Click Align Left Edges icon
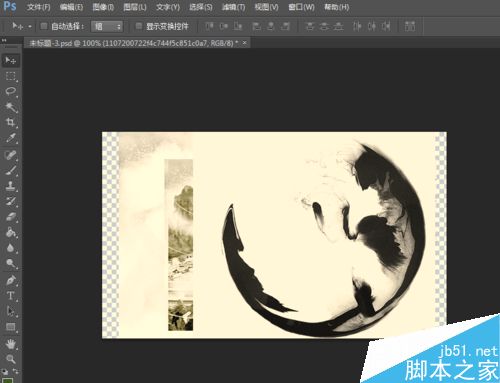 point(256,26)
